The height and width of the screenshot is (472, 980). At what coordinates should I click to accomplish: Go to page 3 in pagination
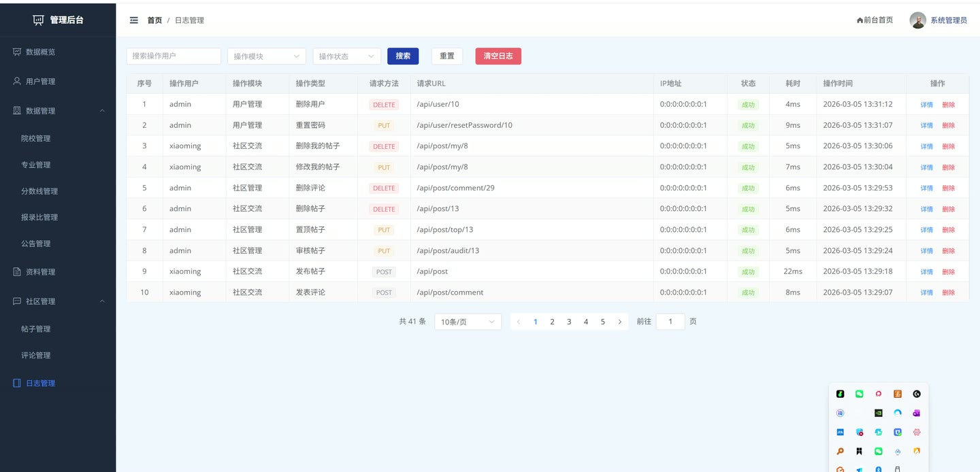click(x=569, y=322)
